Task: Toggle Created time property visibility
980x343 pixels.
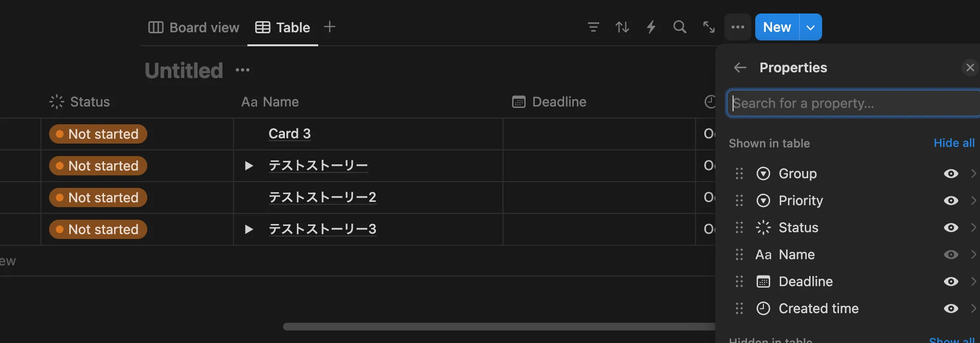Action: coord(951,308)
